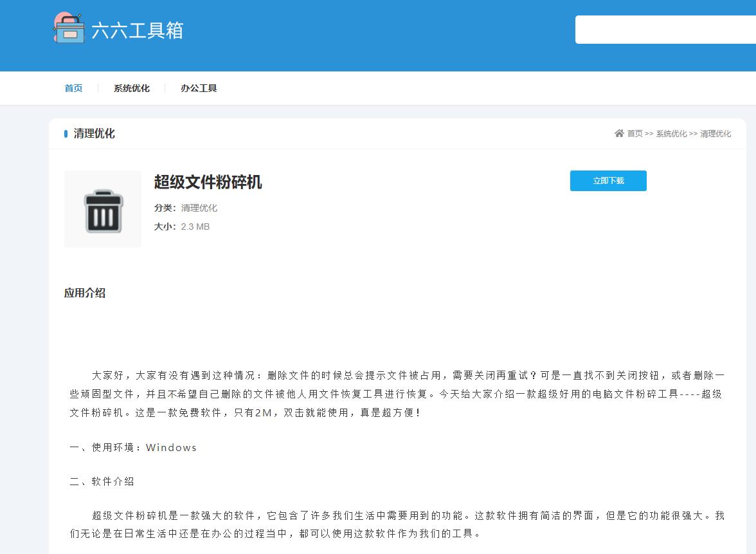
Task: Click the home icon in the breadcrumb
Action: click(620, 133)
